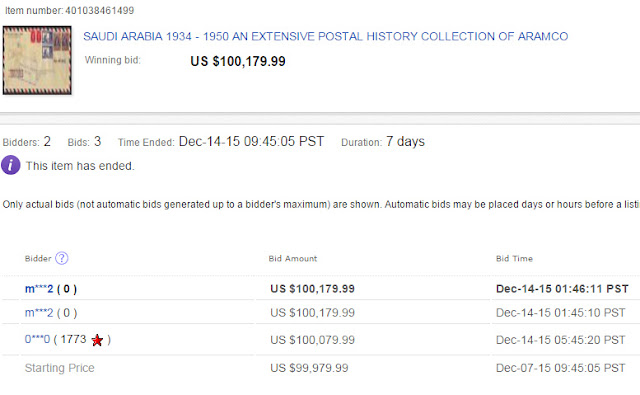Click the winning bid price US $100,179.99

238,61
